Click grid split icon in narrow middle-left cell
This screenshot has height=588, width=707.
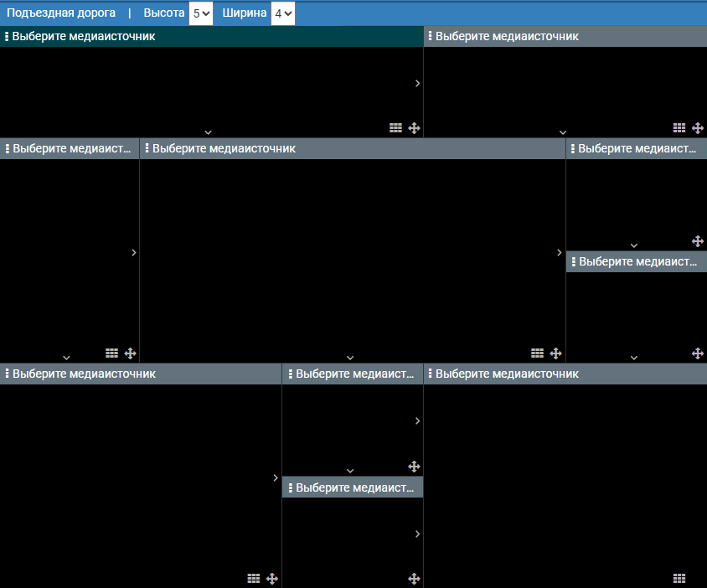(112, 353)
